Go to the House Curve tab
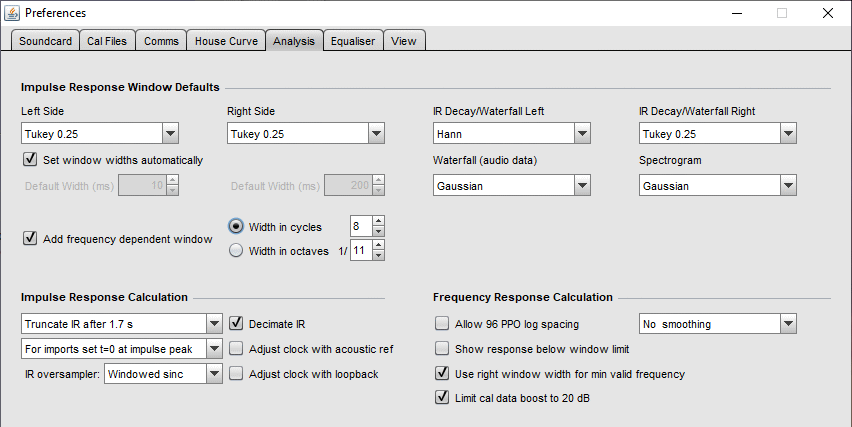The image size is (852, 427). (226, 41)
